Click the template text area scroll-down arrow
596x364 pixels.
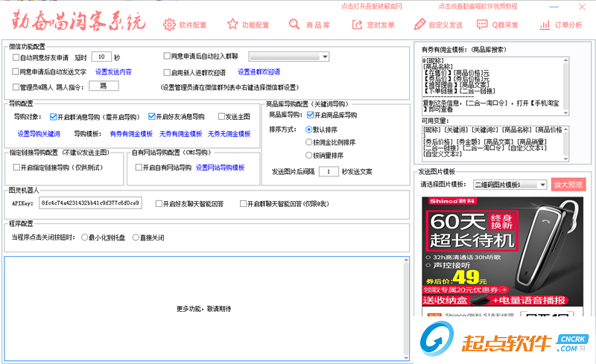tap(565, 112)
